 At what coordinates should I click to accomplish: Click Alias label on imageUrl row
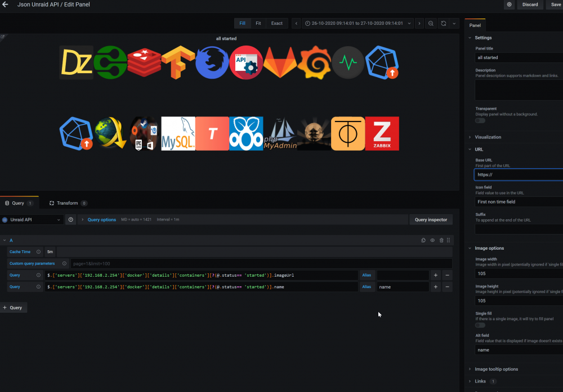[x=367, y=275]
